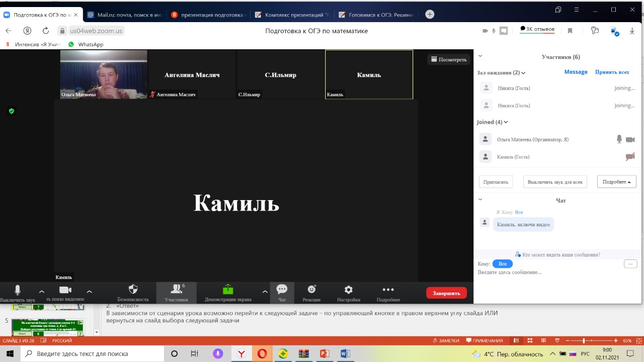
Task: Switch to the Mail.ru browser tab
Action: point(125,15)
